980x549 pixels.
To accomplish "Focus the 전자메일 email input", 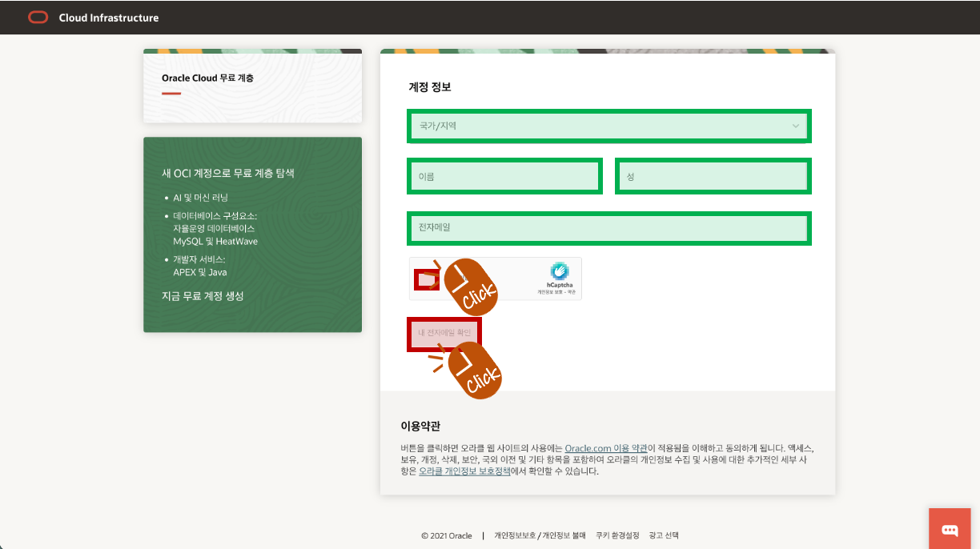I will point(608,228).
